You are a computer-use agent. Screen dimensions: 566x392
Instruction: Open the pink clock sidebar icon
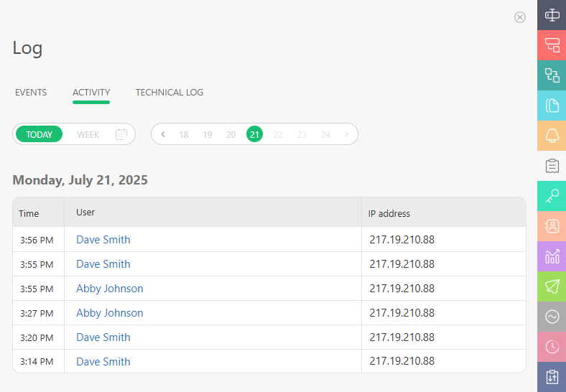552,347
